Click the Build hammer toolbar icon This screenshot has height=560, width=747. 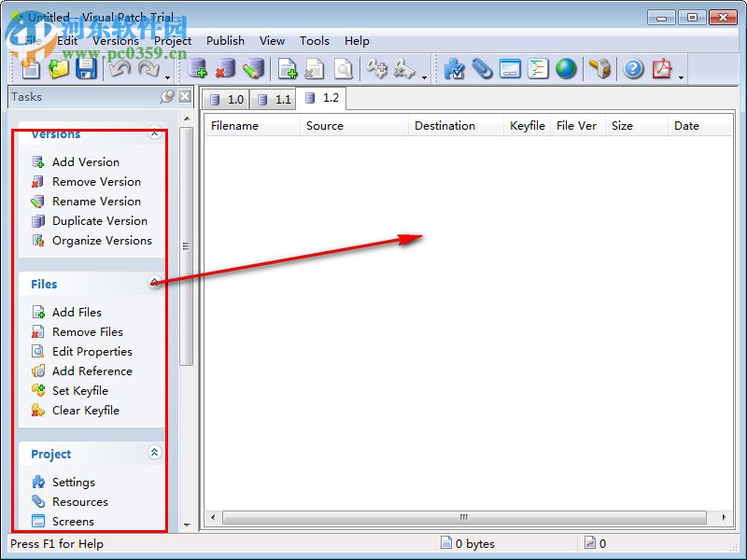pyautogui.click(x=599, y=69)
